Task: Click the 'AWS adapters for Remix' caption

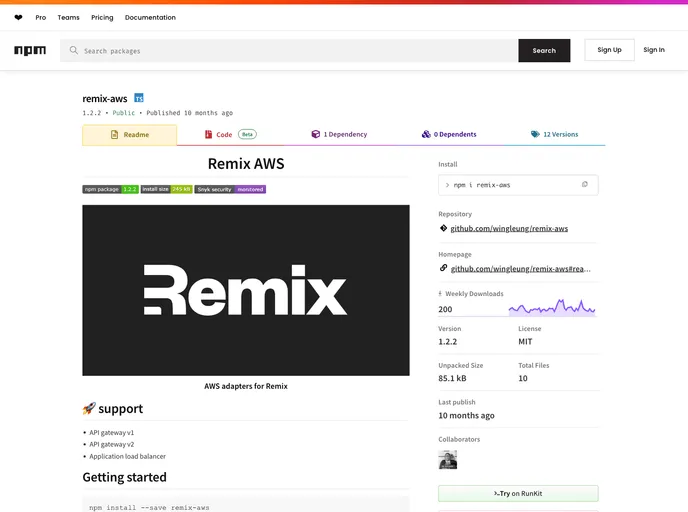Action: click(246, 386)
